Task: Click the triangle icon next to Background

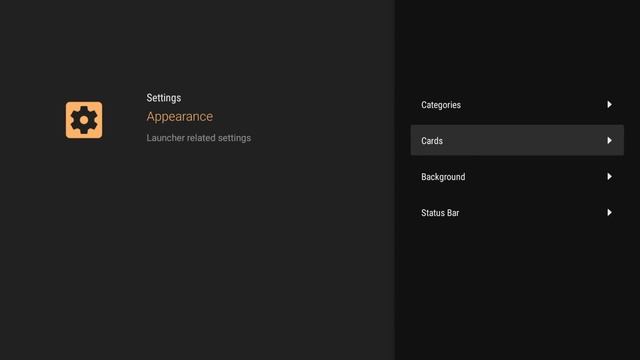Action: pos(609,176)
